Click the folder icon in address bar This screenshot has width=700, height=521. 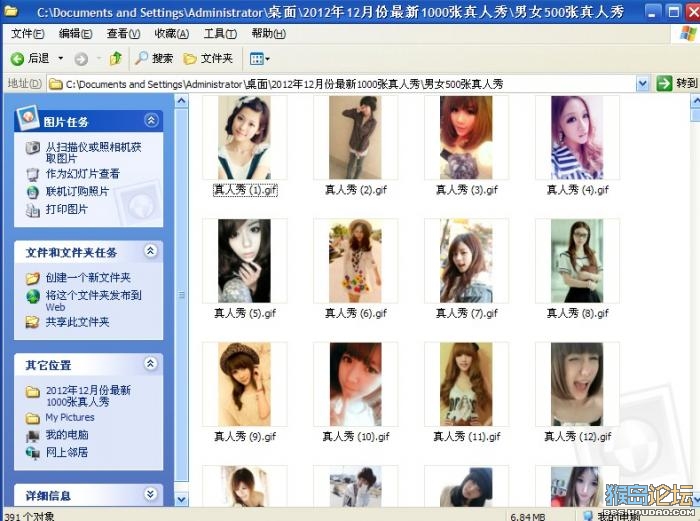pos(55,84)
